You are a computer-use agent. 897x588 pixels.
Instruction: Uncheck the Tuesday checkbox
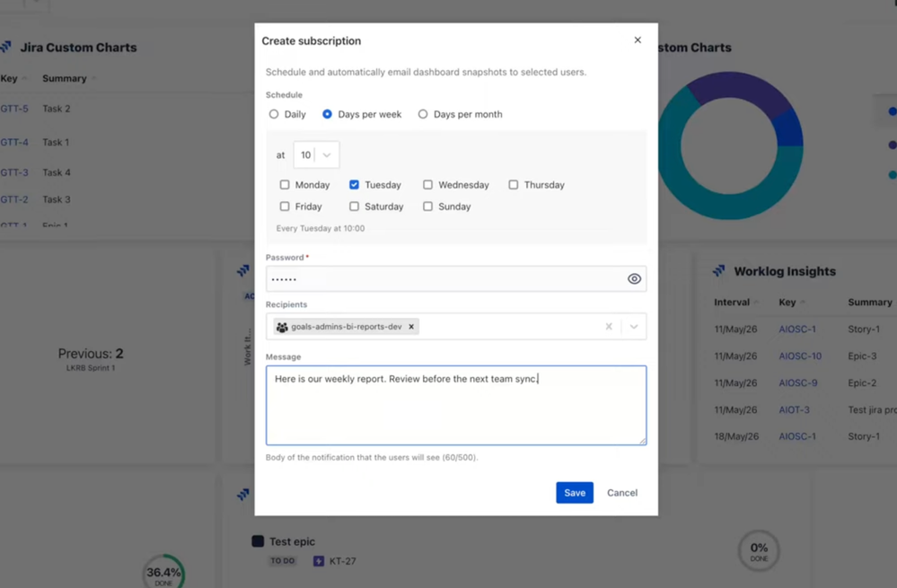pyautogui.click(x=354, y=185)
